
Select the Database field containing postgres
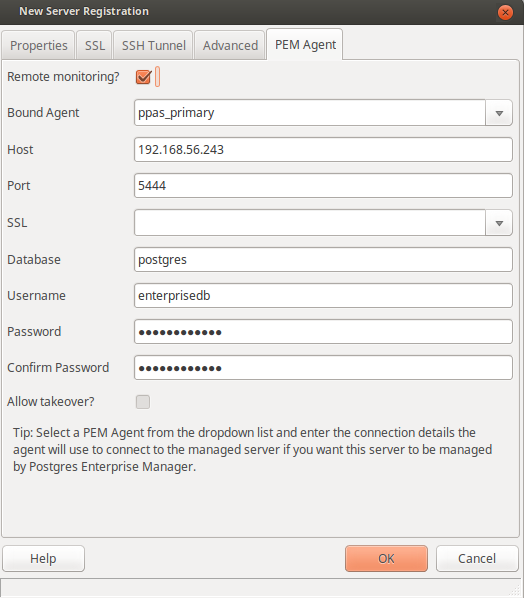(x=323, y=260)
